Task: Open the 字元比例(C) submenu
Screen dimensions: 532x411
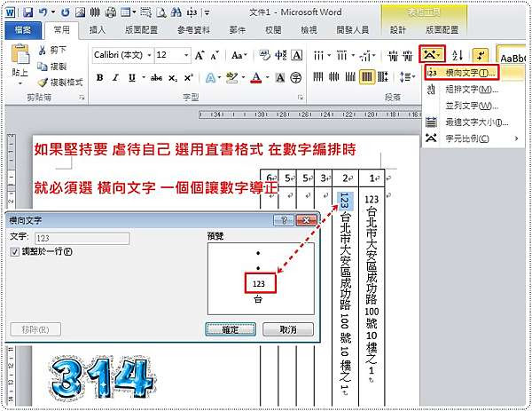Action: [473, 138]
